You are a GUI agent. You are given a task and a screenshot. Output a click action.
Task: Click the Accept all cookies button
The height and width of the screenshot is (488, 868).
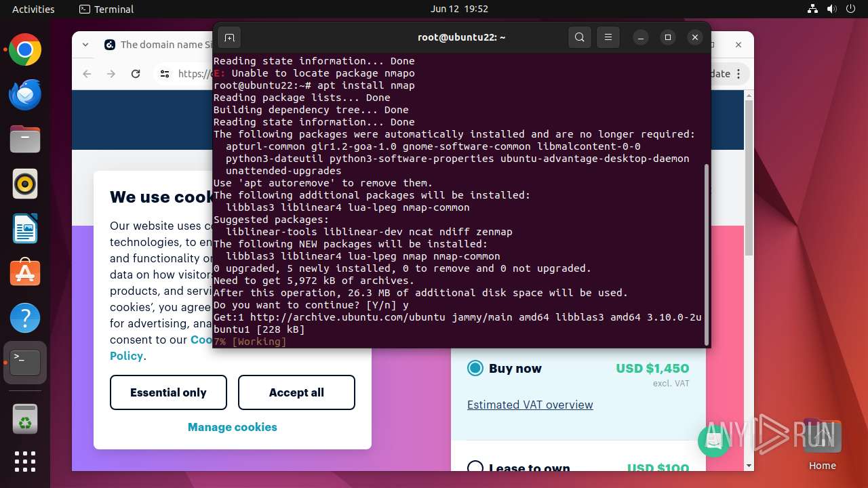click(x=296, y=392)
